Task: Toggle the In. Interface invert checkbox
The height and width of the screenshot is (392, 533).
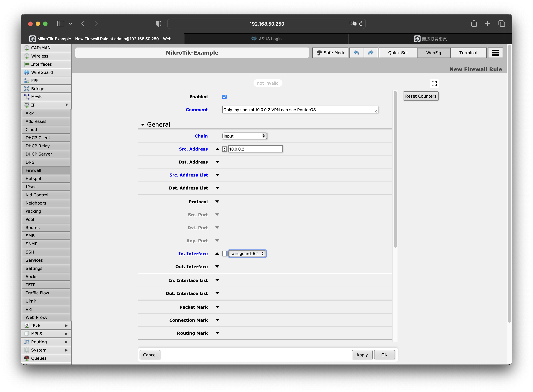Action: click(224, 254)
